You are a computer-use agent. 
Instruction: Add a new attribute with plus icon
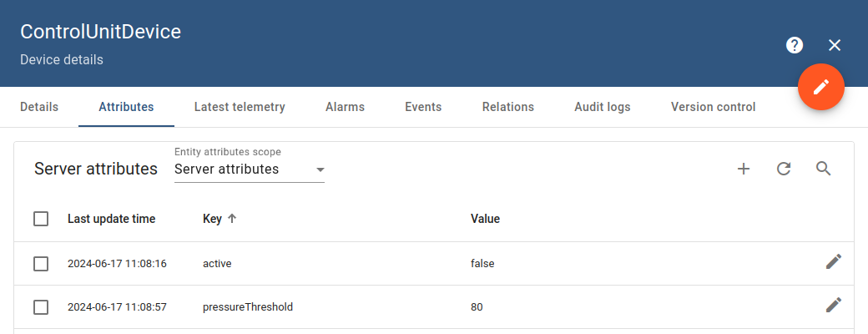tap(744, 169)
